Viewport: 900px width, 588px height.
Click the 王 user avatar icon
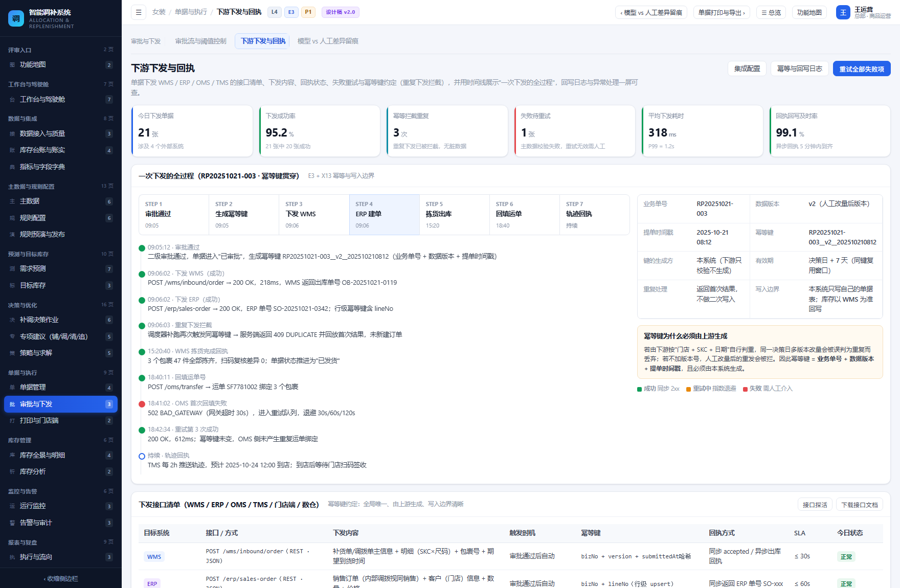click(843, 12)
